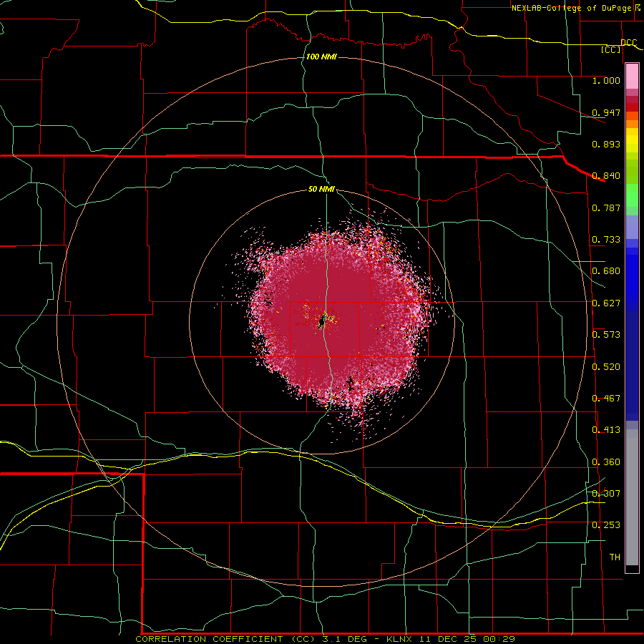This screenshot has height=644, width=644.
Task: Click the 0.413 legend value
Action: [606, 430]
